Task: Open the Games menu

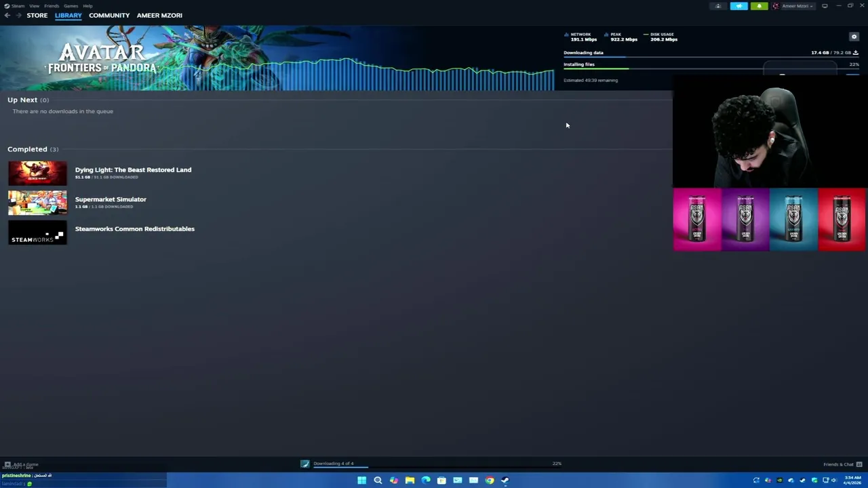Action: coord(71,5)
